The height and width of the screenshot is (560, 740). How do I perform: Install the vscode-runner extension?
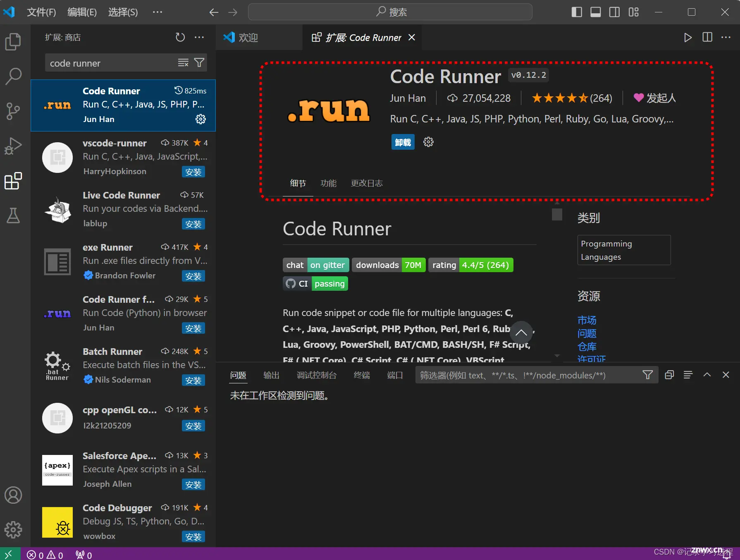pyautogui.click(x=193, y=172)
